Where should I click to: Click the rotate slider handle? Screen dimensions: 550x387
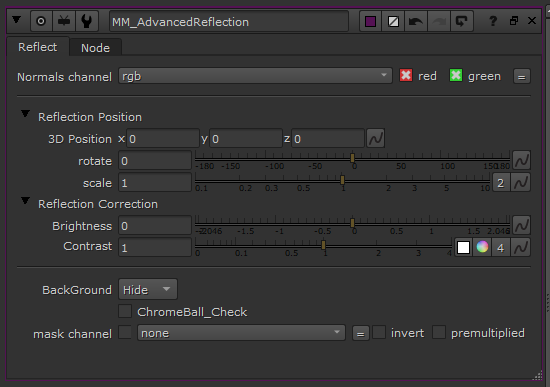click(353, 158)
